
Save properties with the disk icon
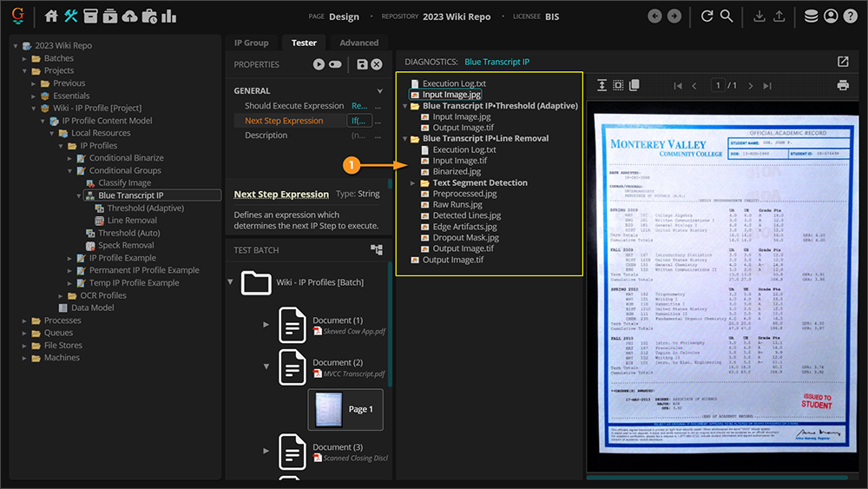point(362,64)
